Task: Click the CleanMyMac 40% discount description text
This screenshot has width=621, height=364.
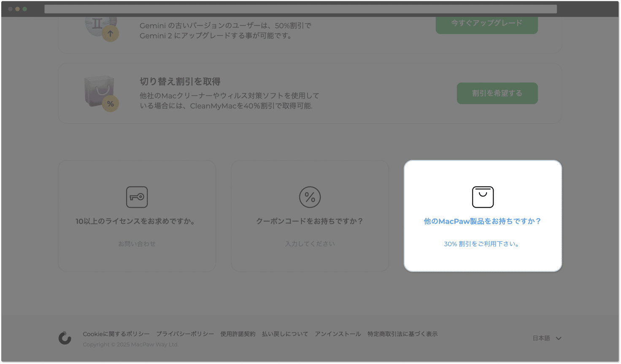Action: click(x=229, y=101)
